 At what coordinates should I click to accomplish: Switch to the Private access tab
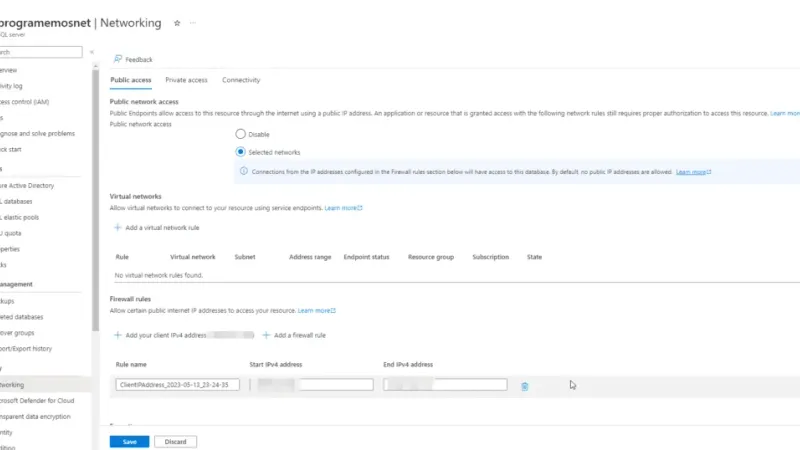186,80
